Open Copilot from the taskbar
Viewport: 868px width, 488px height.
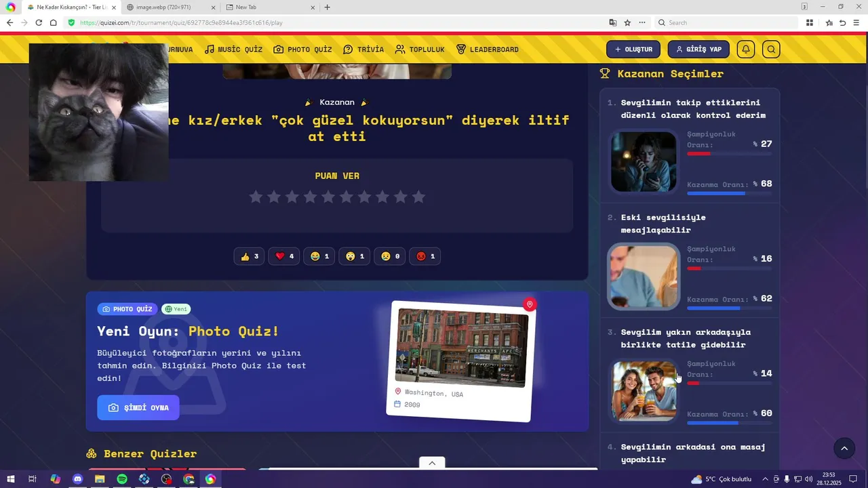[56, 479]
